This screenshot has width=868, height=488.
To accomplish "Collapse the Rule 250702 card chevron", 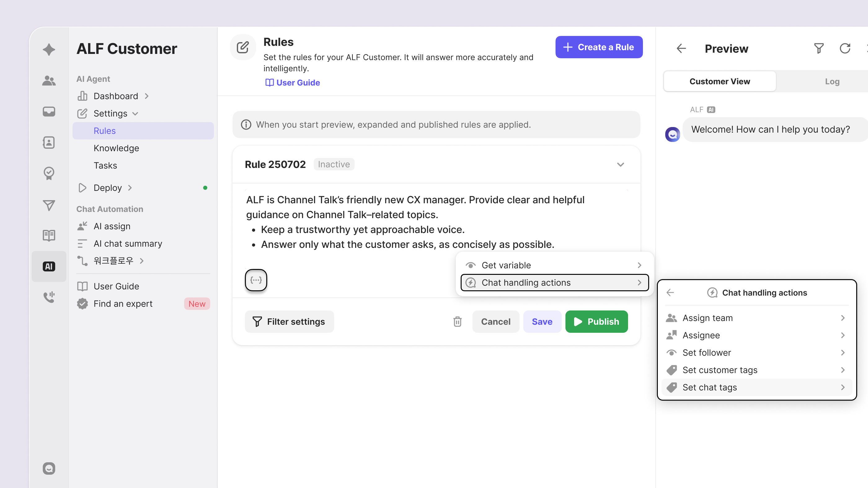I will click(x=620, y=164).
